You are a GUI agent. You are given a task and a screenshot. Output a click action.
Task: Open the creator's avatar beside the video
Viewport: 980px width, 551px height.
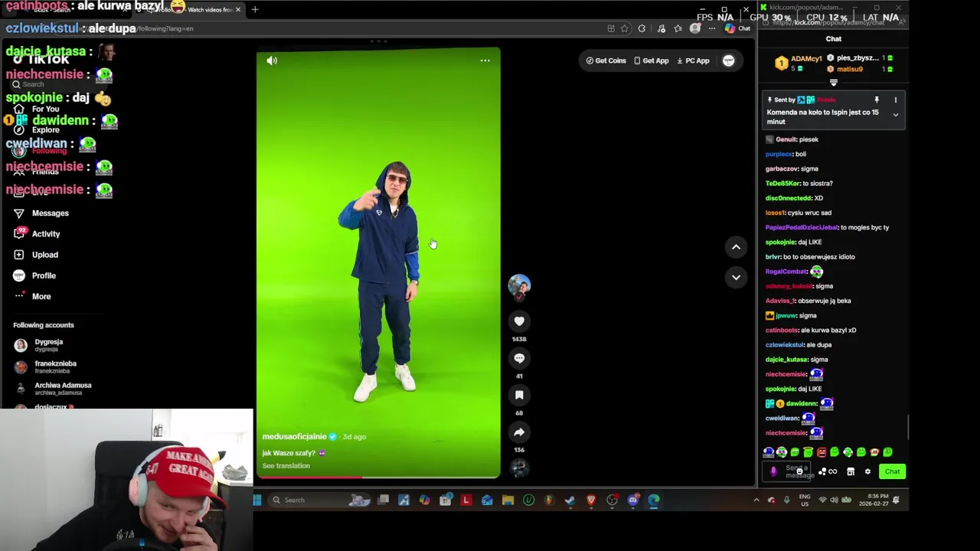(x=519, y=286)
